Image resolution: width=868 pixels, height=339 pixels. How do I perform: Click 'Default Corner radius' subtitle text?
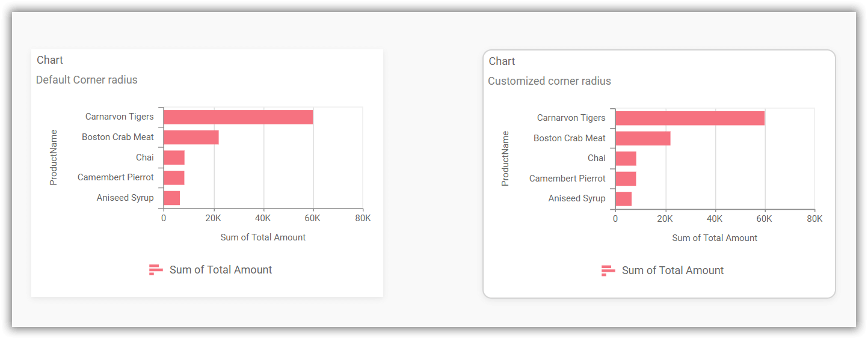(87, 80)
